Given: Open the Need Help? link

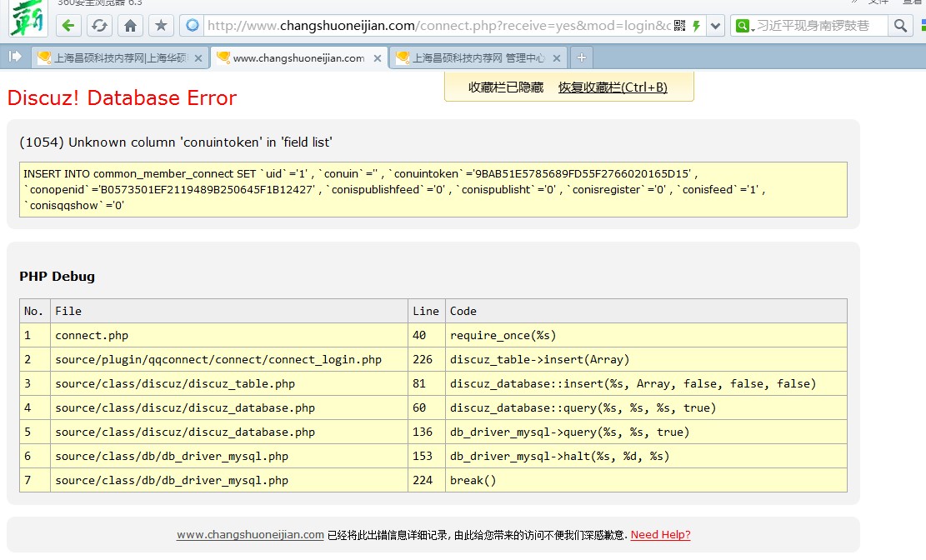Looking at the screenshot, I should (x=660, y=535).
